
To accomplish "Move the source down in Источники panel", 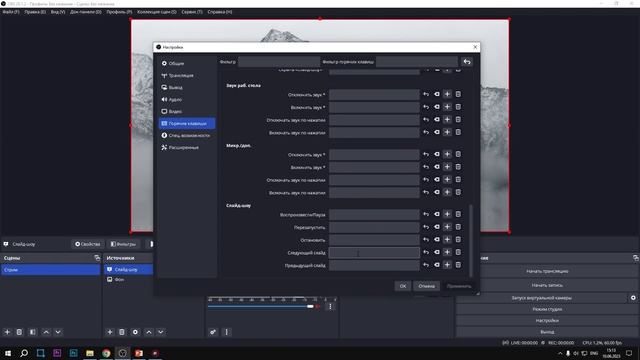I will click(x=161, y=332).
